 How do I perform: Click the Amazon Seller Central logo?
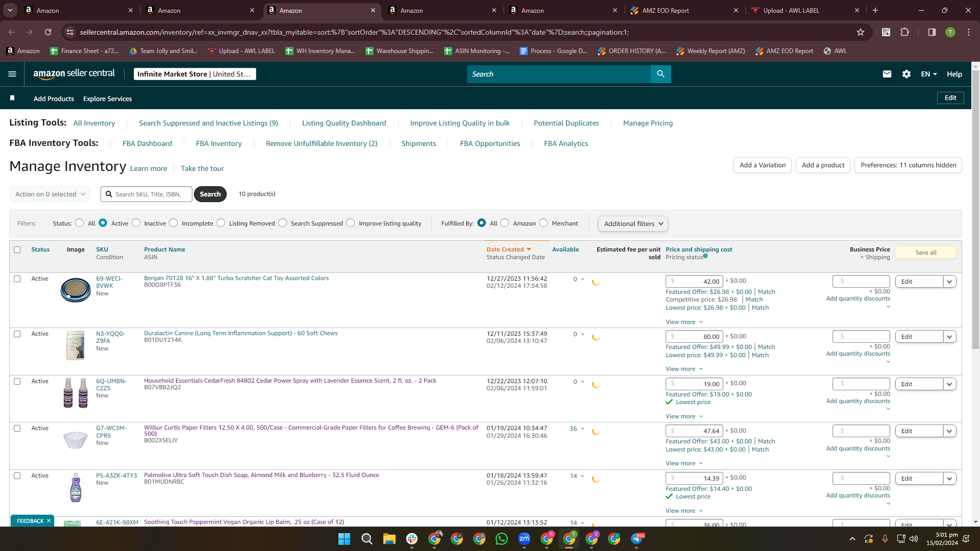[74, 74]
